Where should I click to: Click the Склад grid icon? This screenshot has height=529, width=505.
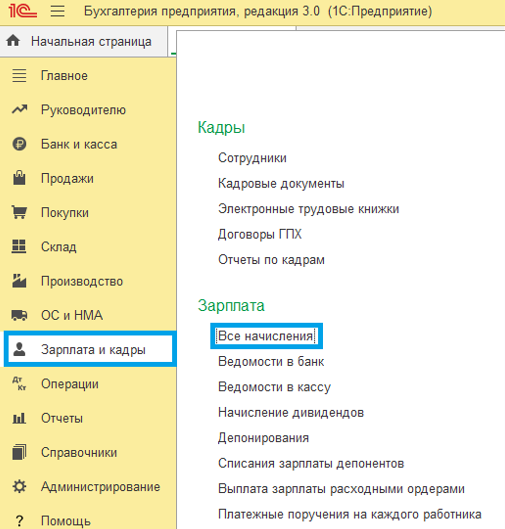point(19,246)
